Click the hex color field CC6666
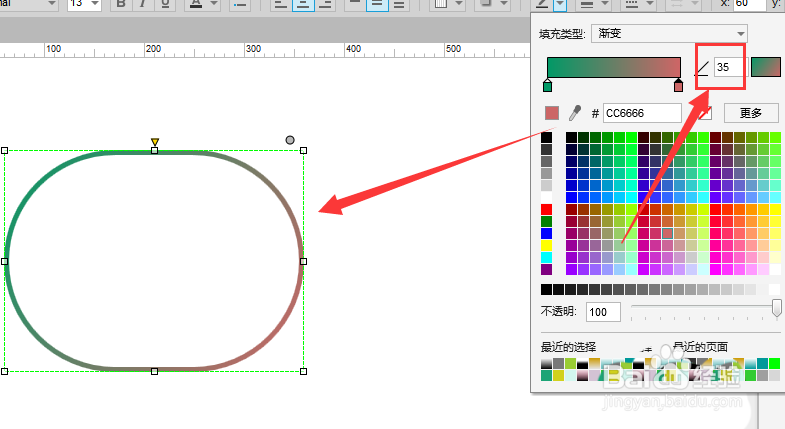 (x=642, y=113)
